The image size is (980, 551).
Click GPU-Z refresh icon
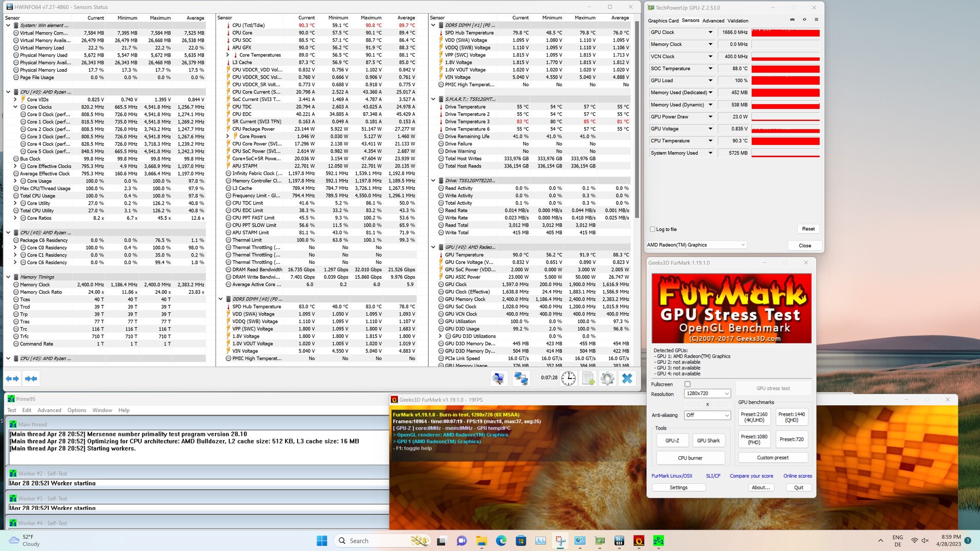coord(804,20)
